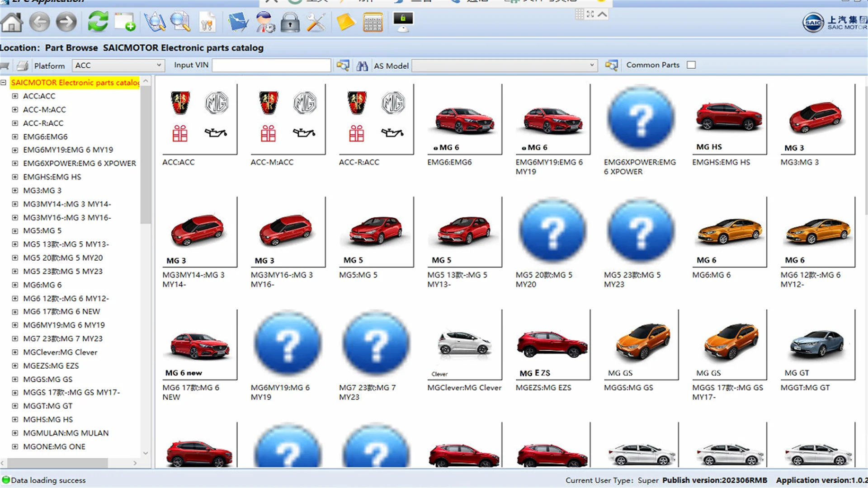Expand the MG GT tree node
Screen dimensions: 868x488
(x=15, y=406)
